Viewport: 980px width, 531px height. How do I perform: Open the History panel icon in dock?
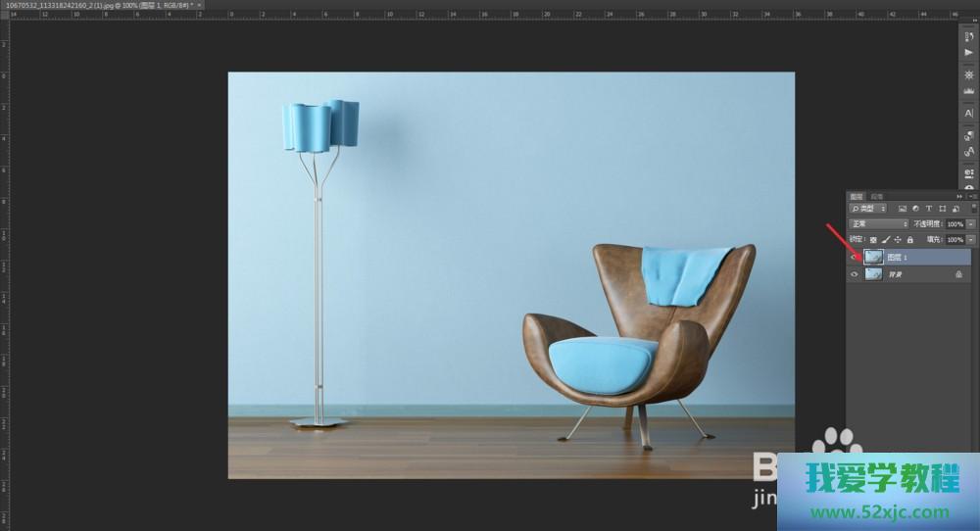[x=969, y=35]
